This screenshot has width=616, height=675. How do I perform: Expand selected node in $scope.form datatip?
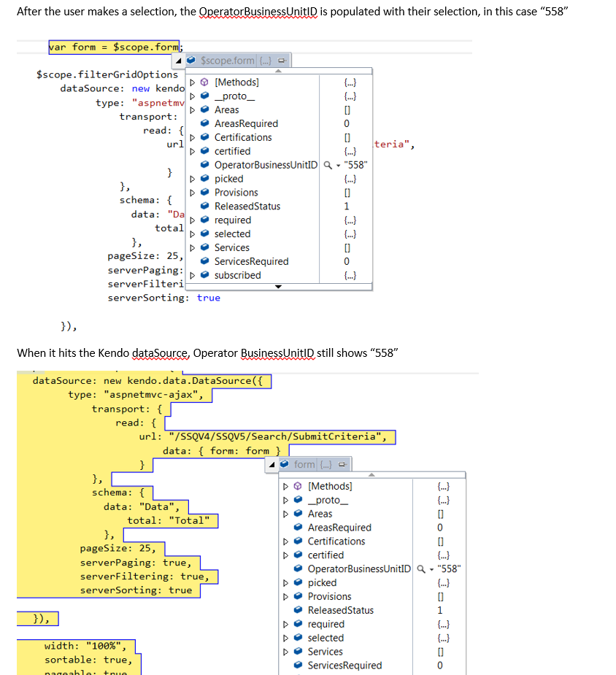click(193, 234)
